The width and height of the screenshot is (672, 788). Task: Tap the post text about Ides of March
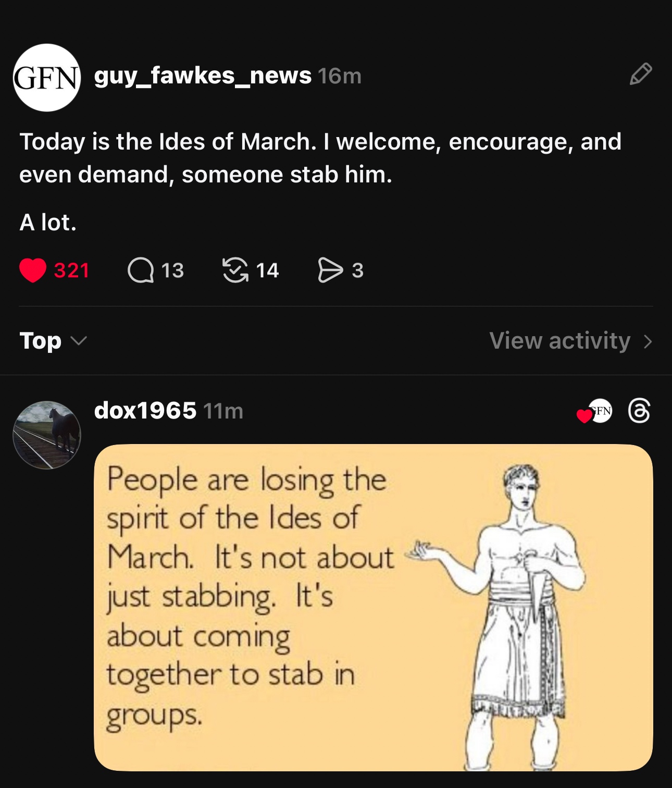point(320,158)
